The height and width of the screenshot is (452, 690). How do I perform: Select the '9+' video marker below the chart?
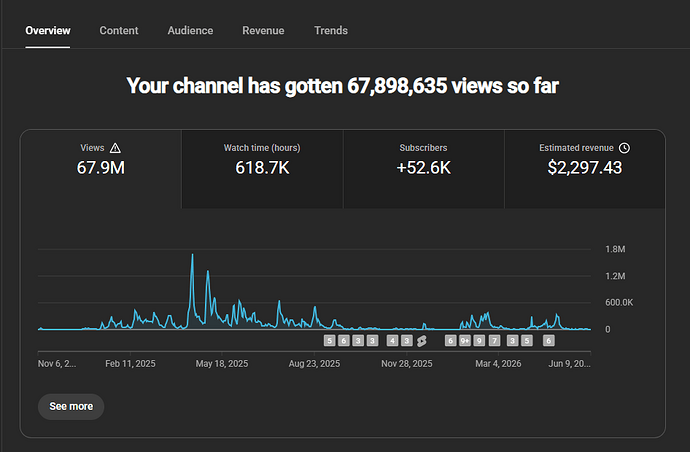tap(465, 341)
